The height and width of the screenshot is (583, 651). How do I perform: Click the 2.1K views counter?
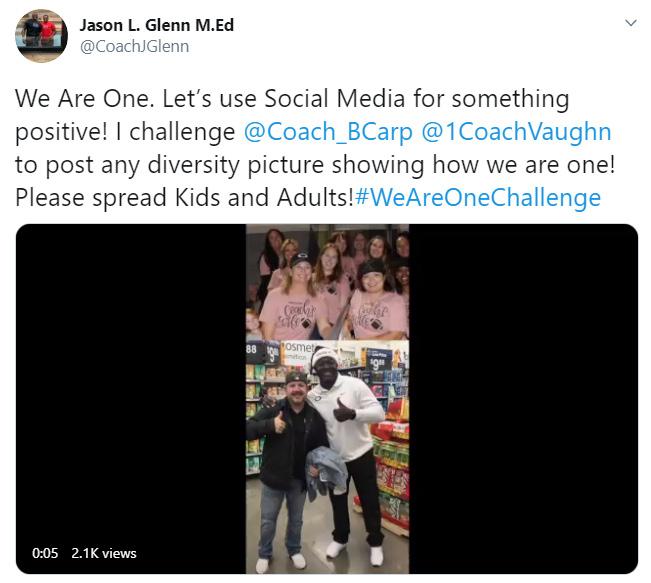point(104,553)
